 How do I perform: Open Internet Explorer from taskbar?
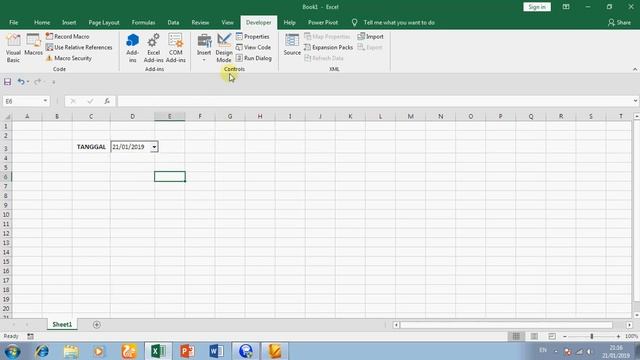[x=42, y=351]
